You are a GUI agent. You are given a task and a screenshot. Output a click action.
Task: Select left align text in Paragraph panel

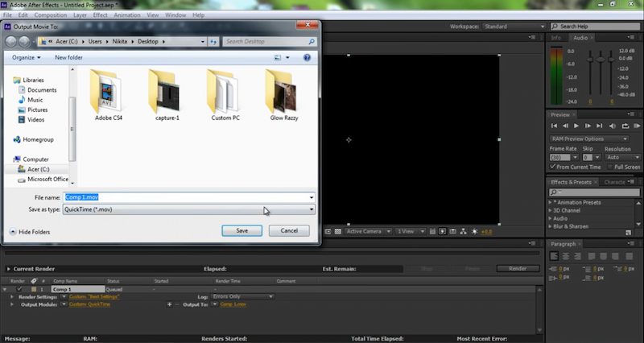coord(554,256)
